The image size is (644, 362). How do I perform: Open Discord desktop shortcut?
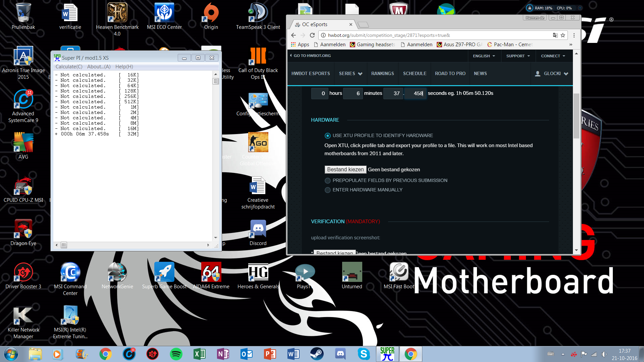click(258, 233)
